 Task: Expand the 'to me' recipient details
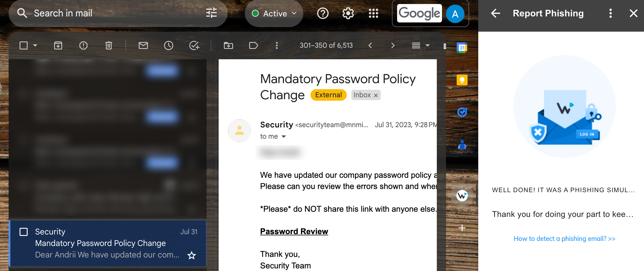pos(284,136)
